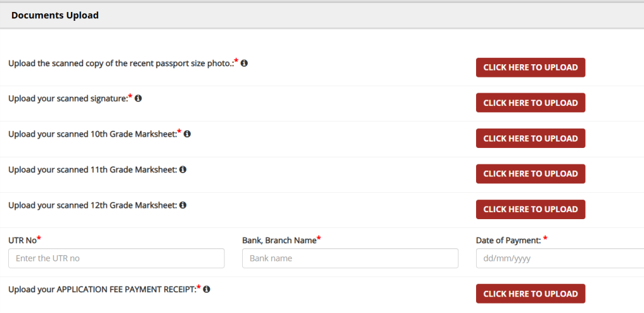Image resolution: width=644 pixels, height=313 pixels.
Task: Click the Bank, Branch Name label
Action: (279, 240)
